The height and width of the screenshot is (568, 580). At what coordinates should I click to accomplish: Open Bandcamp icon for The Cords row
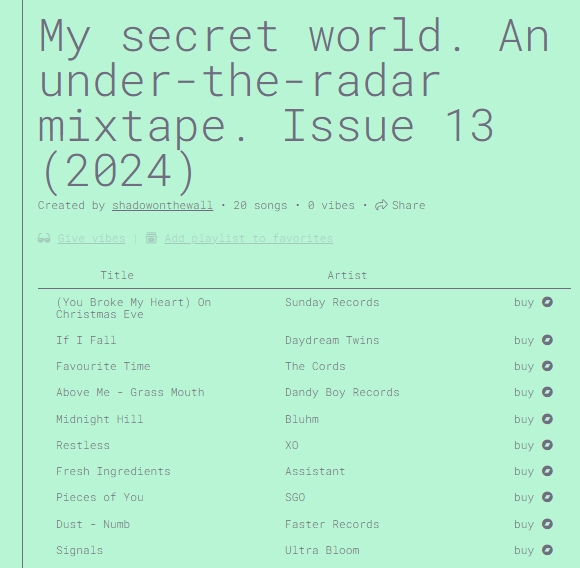pos(547,366)
